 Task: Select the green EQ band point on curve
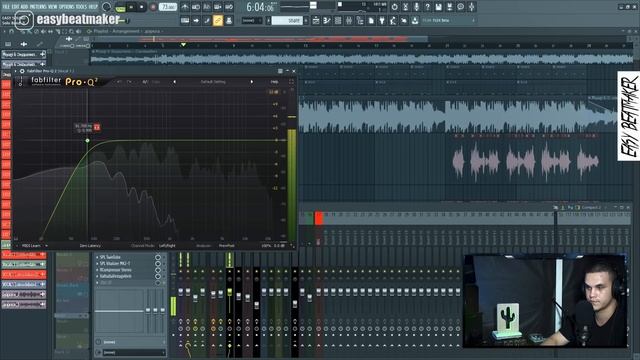87,140
